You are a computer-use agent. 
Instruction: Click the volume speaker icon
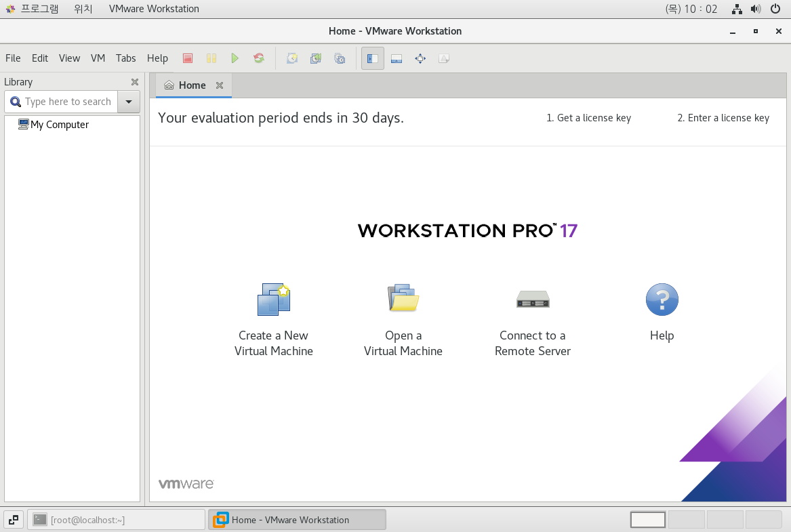click(x=756, y=9)
